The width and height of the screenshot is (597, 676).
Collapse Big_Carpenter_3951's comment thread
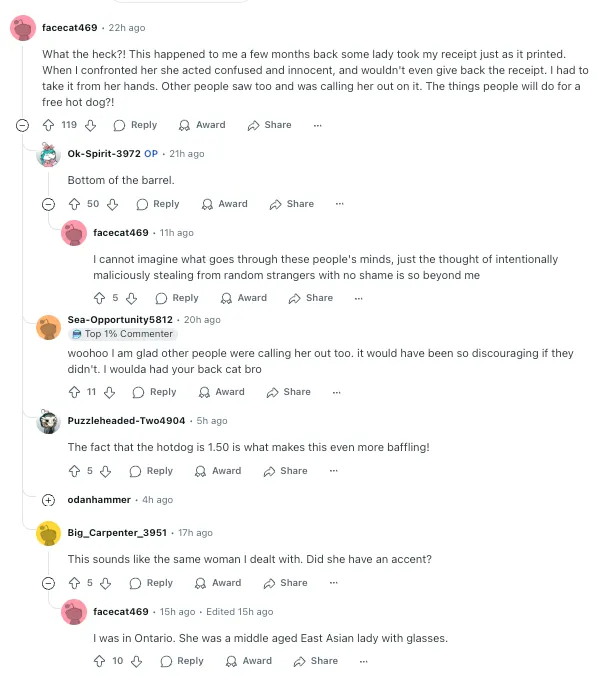click(x=48, y=583)
